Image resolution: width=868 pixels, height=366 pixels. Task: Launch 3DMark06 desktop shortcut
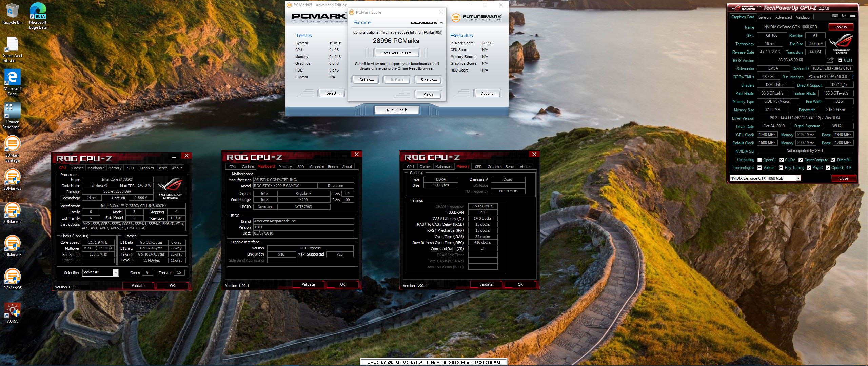pyautogui.click(x=12, y=246)
